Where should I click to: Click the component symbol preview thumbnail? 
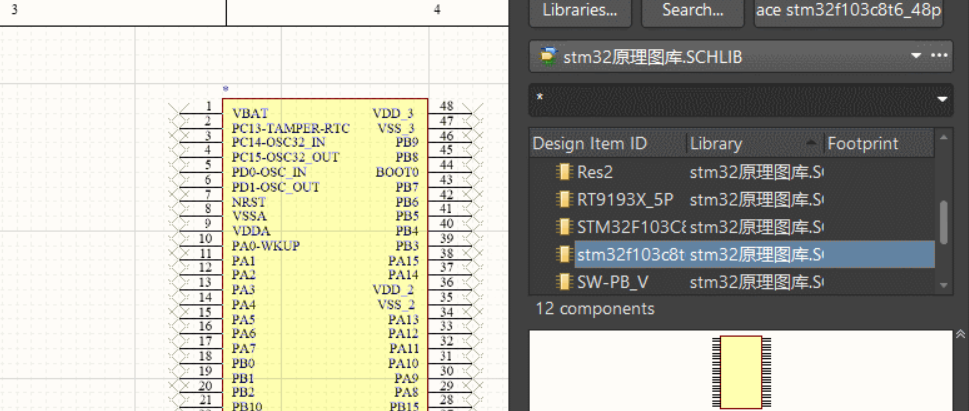(741, 372)
